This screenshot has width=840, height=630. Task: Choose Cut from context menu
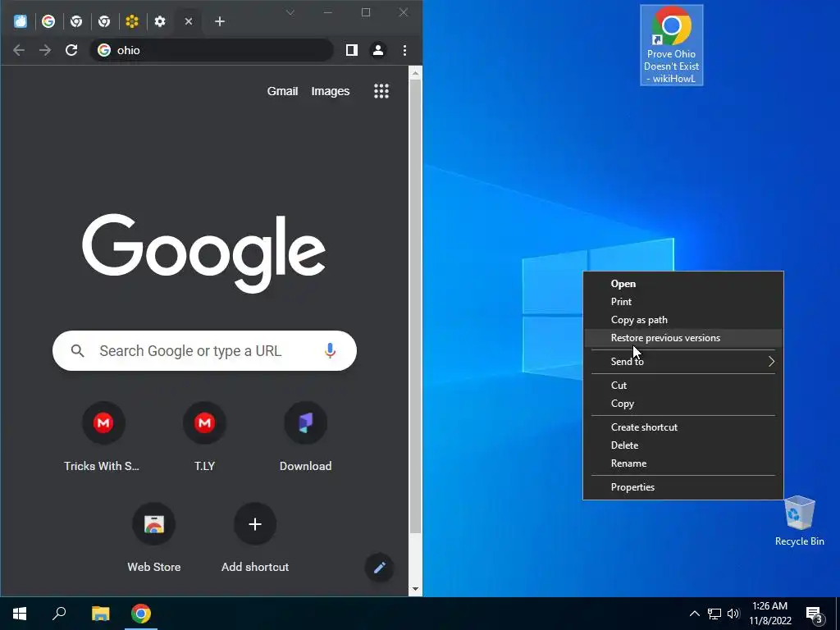point(683,386)
